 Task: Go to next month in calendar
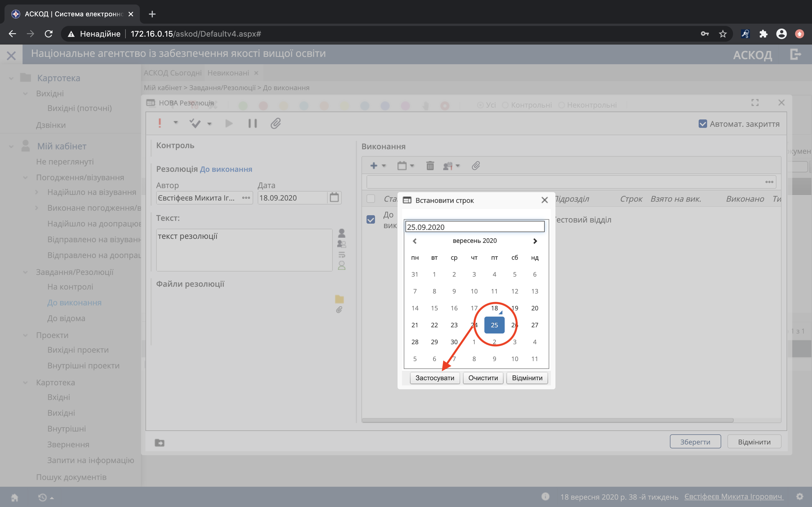(x=535, y=241)
